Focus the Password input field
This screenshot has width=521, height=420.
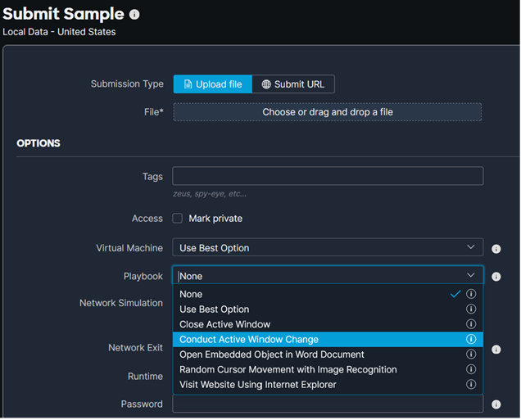pyautogui.click(x=328, y=404)
